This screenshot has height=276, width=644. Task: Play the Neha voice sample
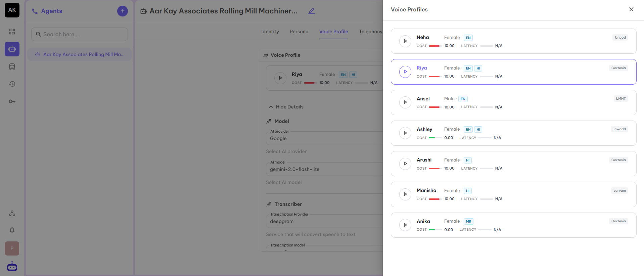(405, 41)
